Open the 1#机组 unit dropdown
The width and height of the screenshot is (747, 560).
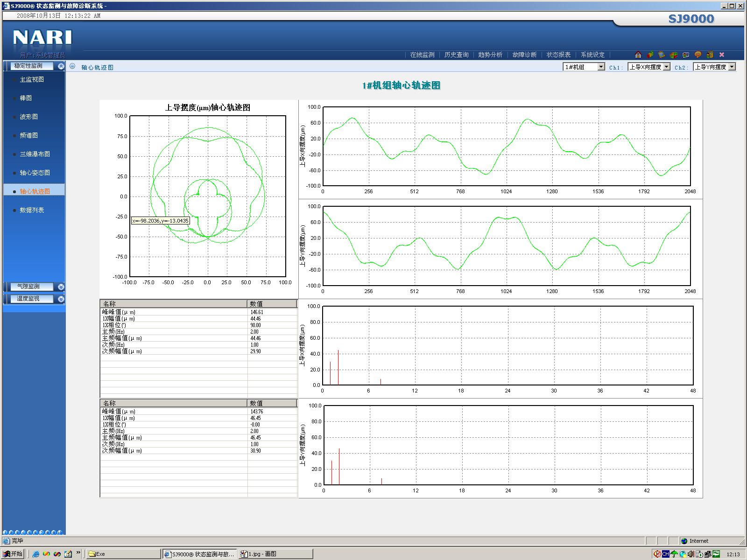pos(584,67)
